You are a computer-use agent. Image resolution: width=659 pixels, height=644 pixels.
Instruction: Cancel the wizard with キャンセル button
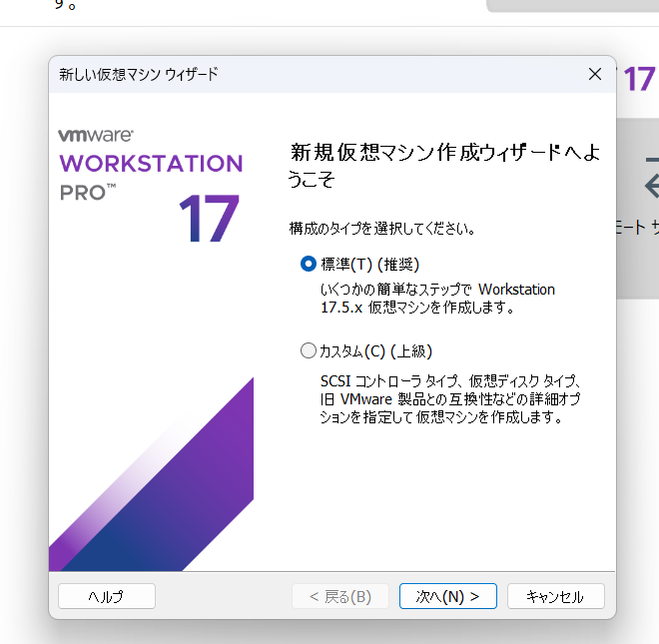click(x=555, y=596)
